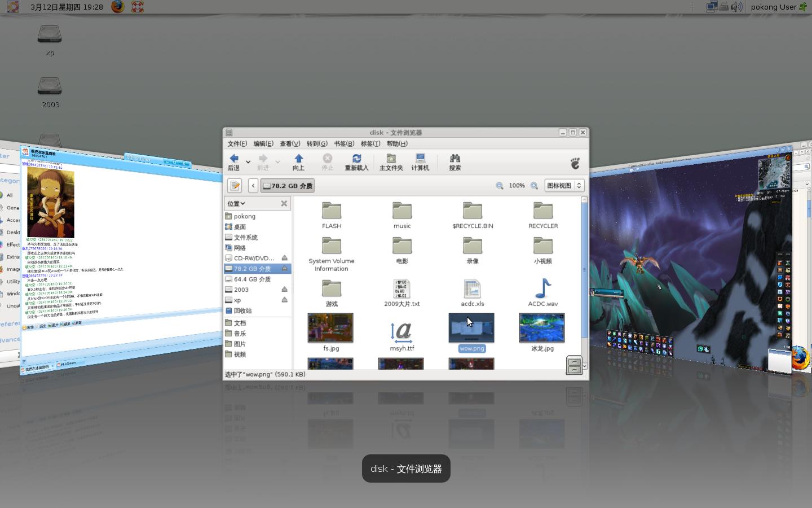
Task: Select the wow.png image thumbnail
Action: [471, 328]
